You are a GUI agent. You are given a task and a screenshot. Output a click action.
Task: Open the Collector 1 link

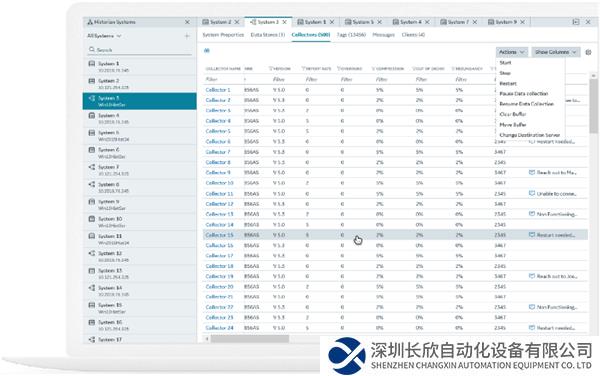pyautogui.click(x=218, y=90)
